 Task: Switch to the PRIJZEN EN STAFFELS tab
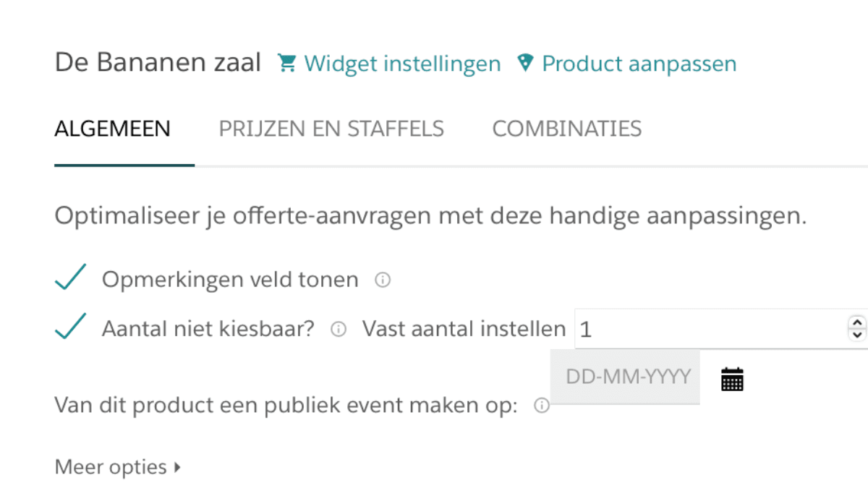tap(331, 129)
